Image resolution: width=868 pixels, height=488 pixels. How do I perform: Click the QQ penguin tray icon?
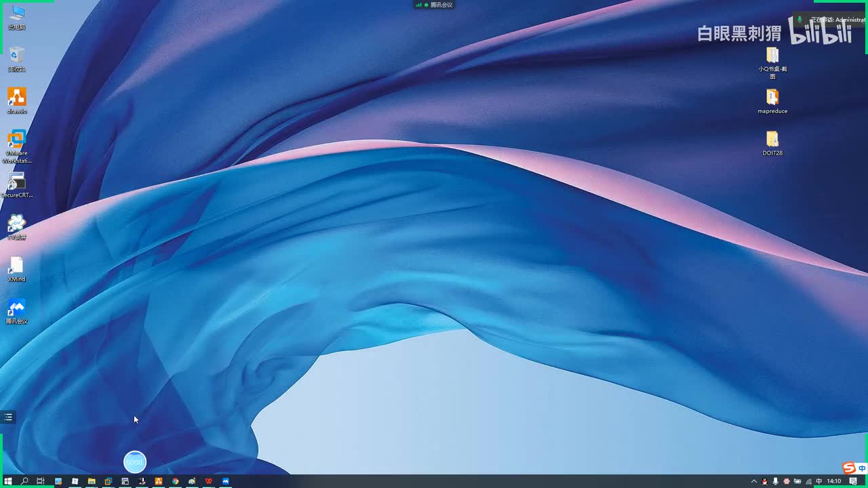tap(765, 481)
